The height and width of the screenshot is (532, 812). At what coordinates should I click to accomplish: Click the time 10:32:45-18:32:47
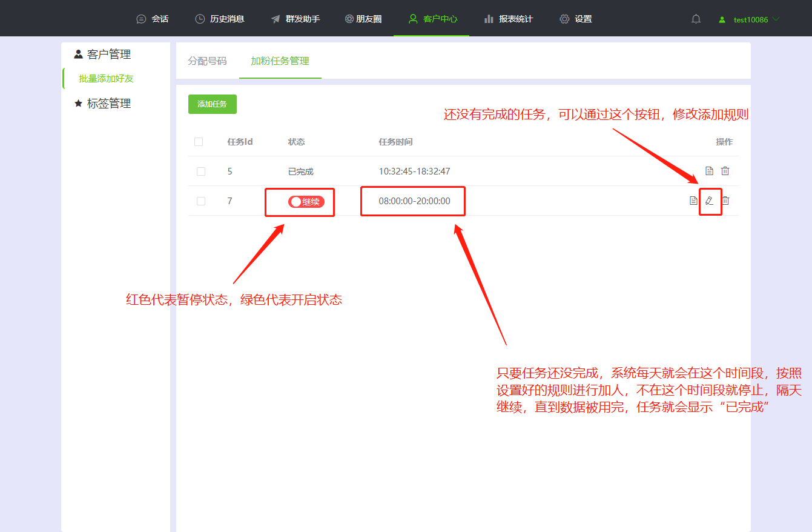point(414,171)
